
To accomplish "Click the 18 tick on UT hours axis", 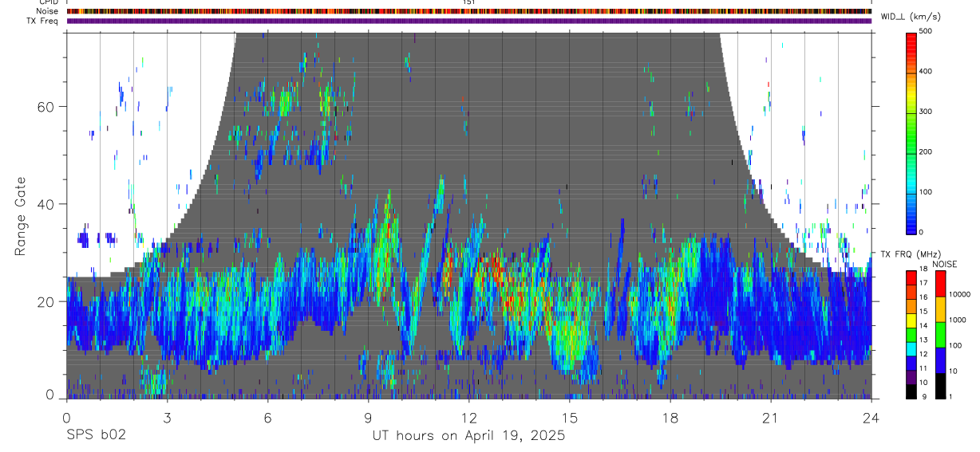I will [x=670, y=418].
